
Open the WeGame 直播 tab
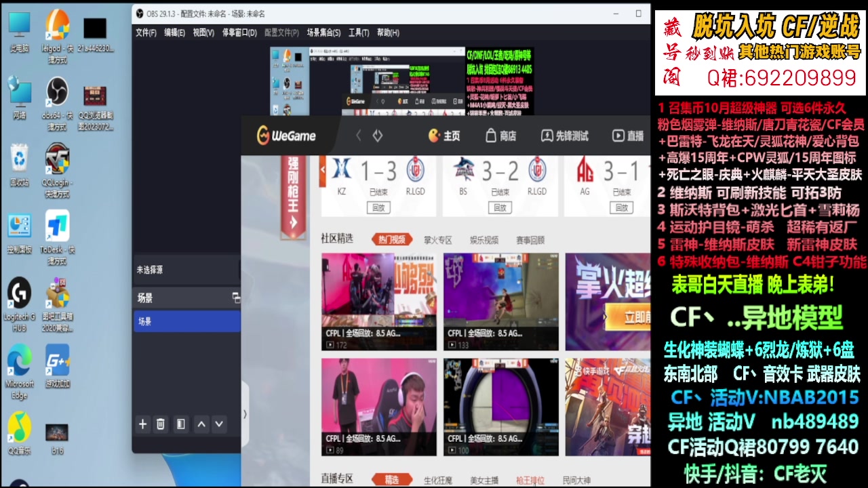(628, 136)
